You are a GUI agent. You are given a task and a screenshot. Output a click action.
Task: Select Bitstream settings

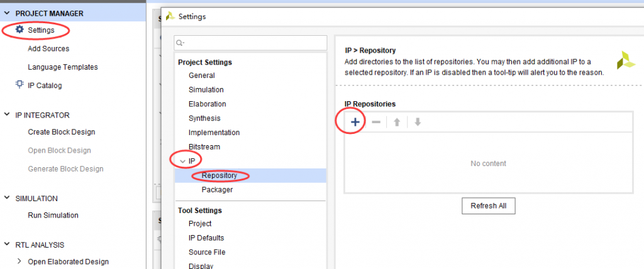click(x=204, y=146)
